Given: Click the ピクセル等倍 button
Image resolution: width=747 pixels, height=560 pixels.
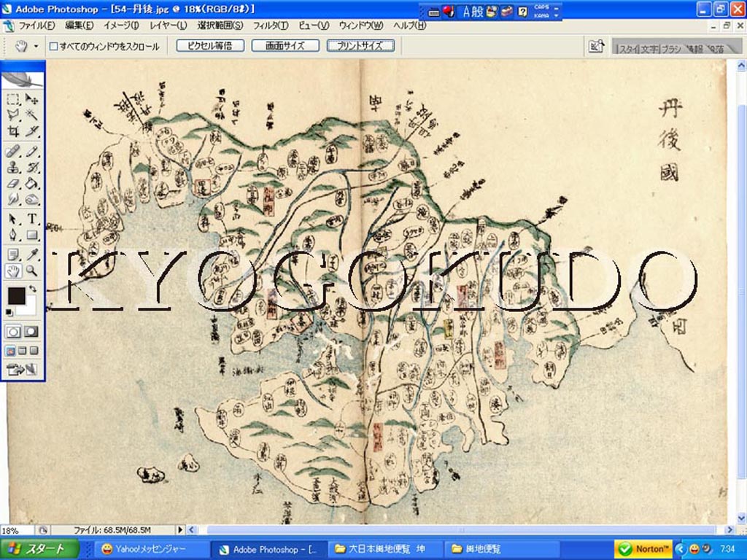Looking at the screenshot, I should (210, 46).
